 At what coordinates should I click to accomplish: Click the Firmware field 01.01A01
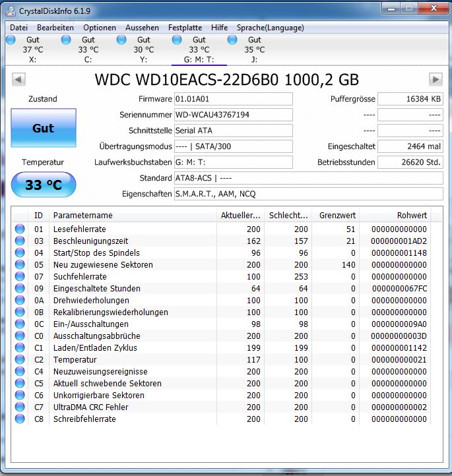(234, 99)
